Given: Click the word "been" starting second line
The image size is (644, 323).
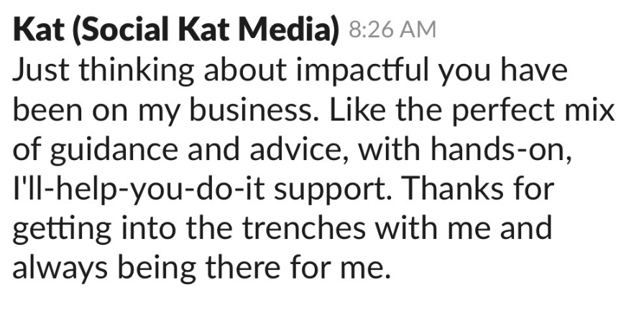Looking at the screenshot, I should pos(47,110).
